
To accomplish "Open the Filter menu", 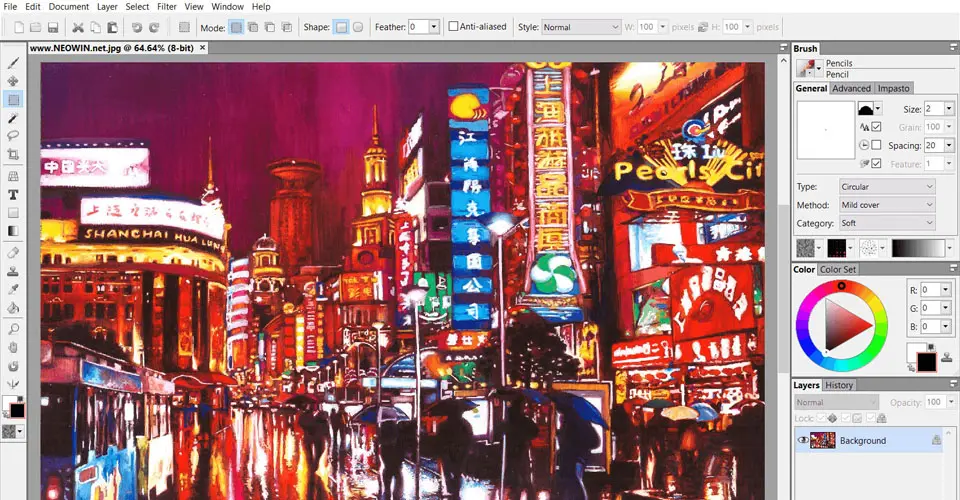I will pyautogui.click(x=167, y=7).
